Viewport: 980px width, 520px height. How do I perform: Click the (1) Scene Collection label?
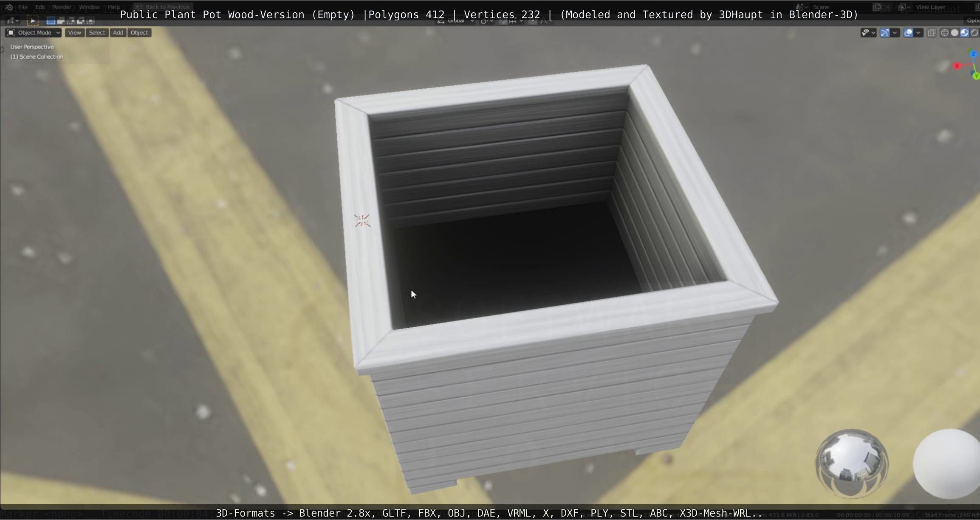click(x=37, y=56)
